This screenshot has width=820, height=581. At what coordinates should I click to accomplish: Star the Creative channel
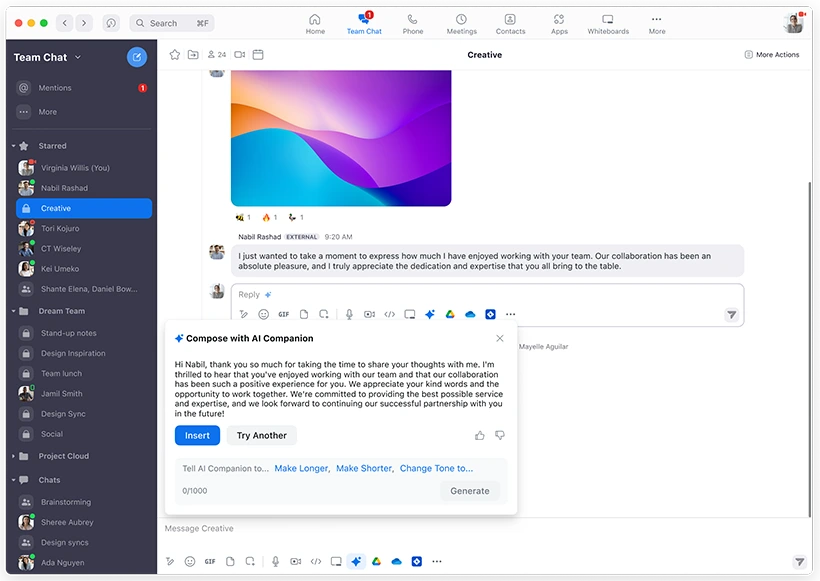[175, 55]
